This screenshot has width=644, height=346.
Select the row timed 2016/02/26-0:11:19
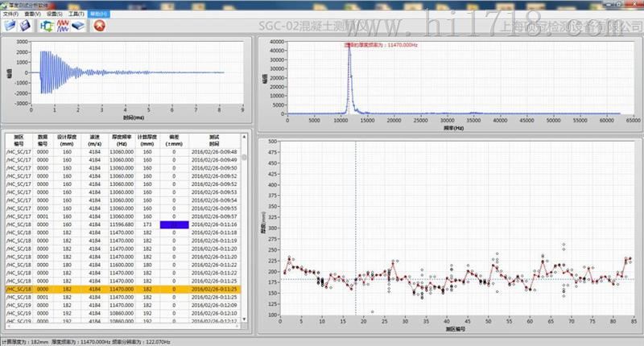pyautogui.click(x=123, y=241)
